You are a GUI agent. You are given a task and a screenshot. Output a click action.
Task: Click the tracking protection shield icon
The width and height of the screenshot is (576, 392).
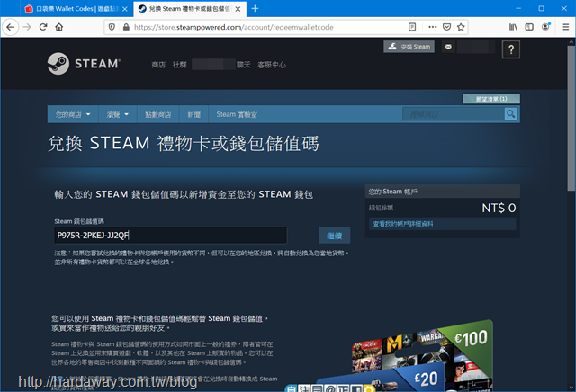coord(112,27)
